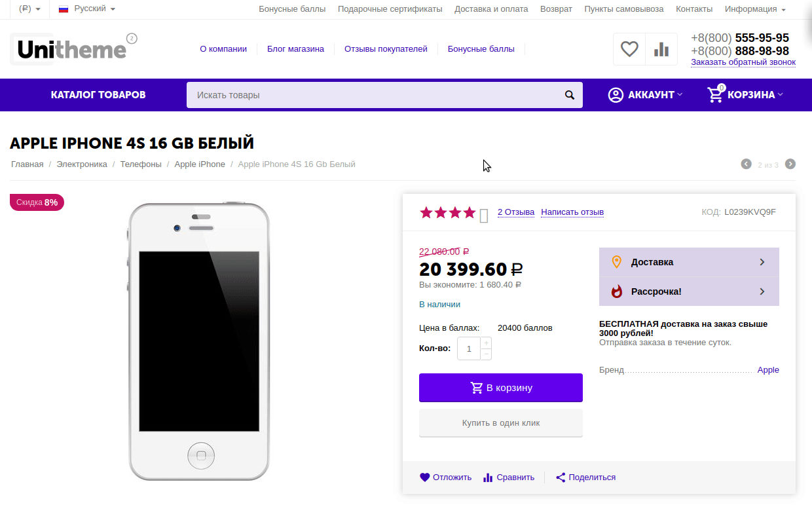The image size is (812, 524).
Task: Go to next product arrow
Action: [x=790, y=164]
